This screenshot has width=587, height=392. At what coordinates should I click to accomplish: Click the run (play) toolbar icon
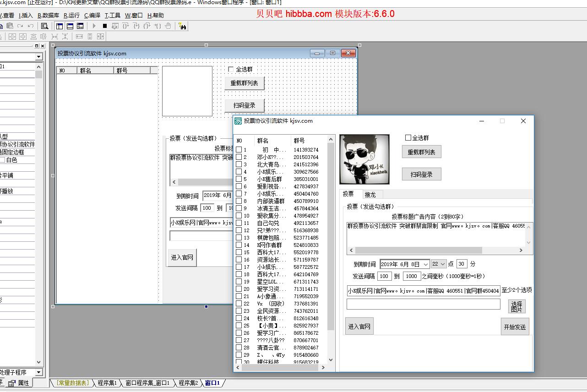[x=94, y=26]
